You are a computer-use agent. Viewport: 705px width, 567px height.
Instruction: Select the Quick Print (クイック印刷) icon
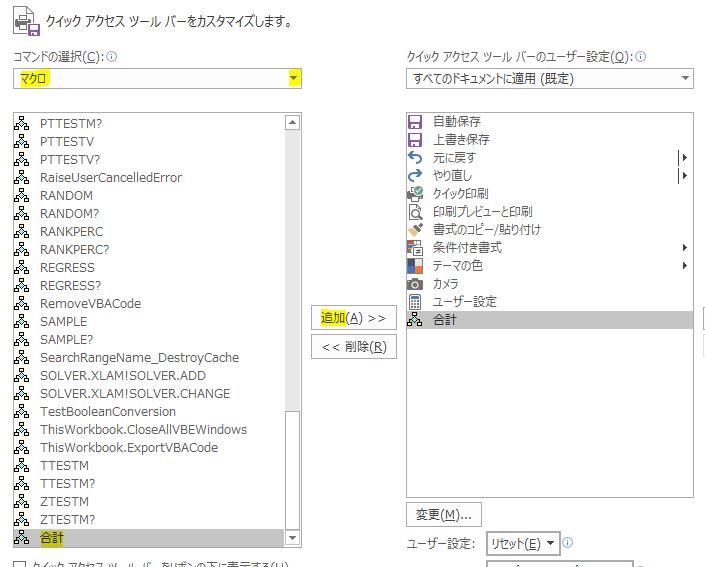click(x=416, y=194)
